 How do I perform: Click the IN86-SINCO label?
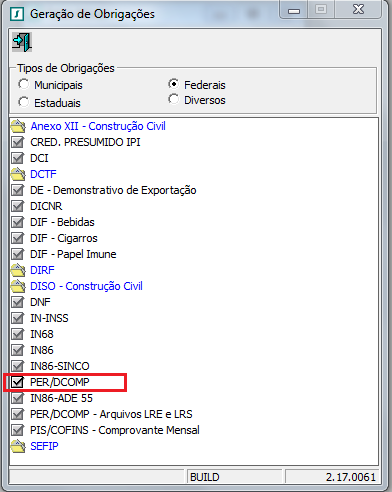[x=60, y=366]
